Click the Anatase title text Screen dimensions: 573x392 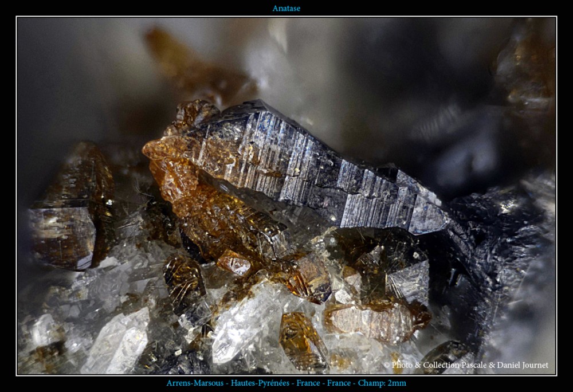286,8
